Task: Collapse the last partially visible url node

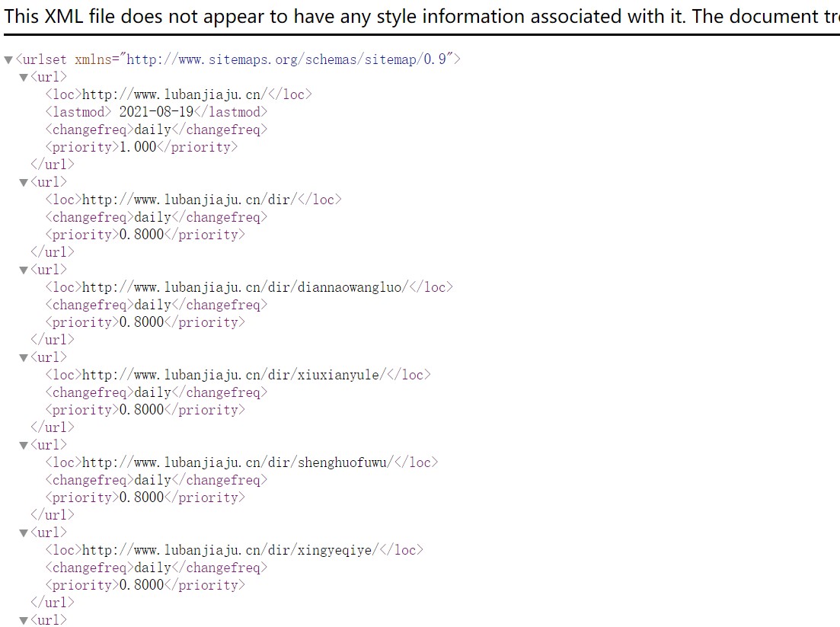Action: tap(24, 620)
